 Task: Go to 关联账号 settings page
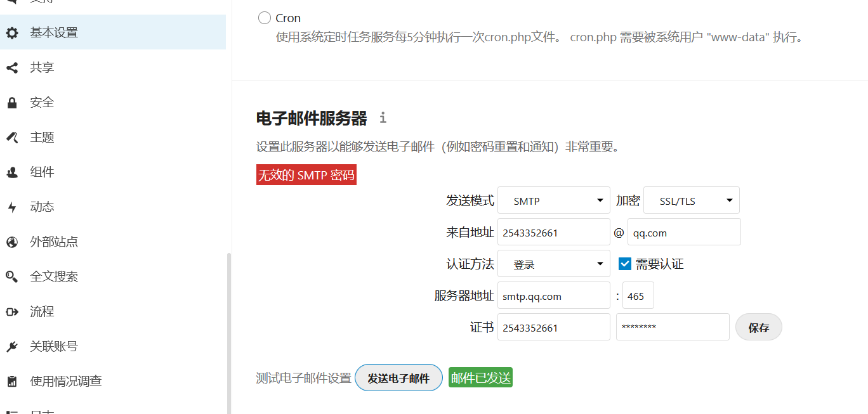click(x=54, y=346)
